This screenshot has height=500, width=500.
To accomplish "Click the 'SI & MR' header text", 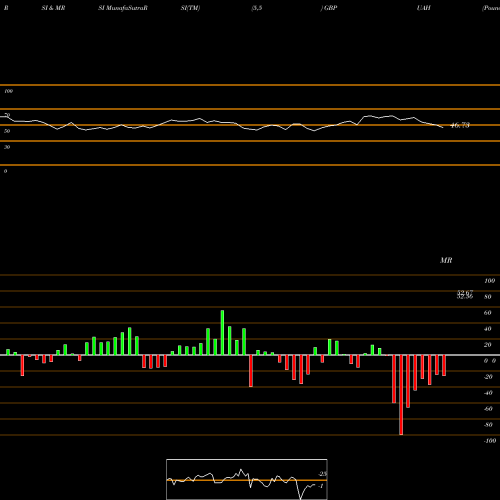I will coord(53,8).
